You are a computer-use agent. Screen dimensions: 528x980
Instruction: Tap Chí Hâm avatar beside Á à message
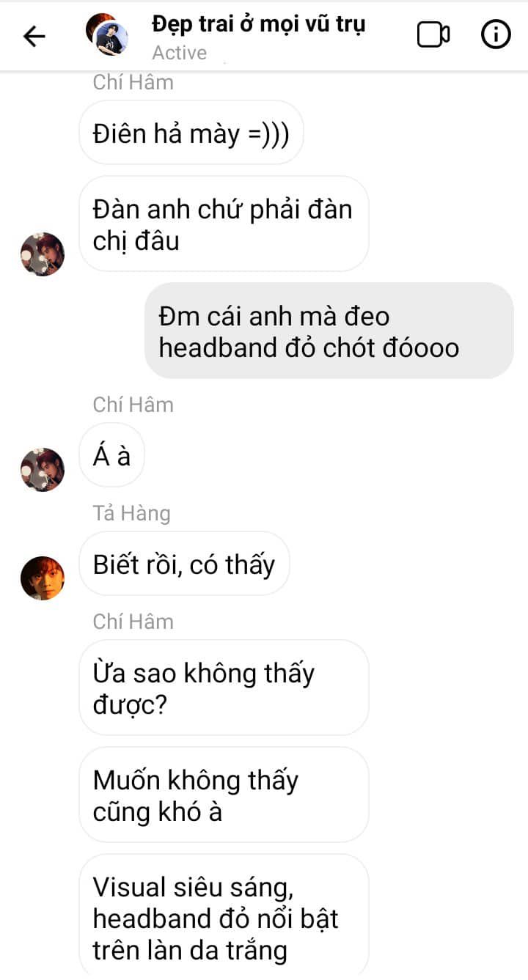coord(43,470)
